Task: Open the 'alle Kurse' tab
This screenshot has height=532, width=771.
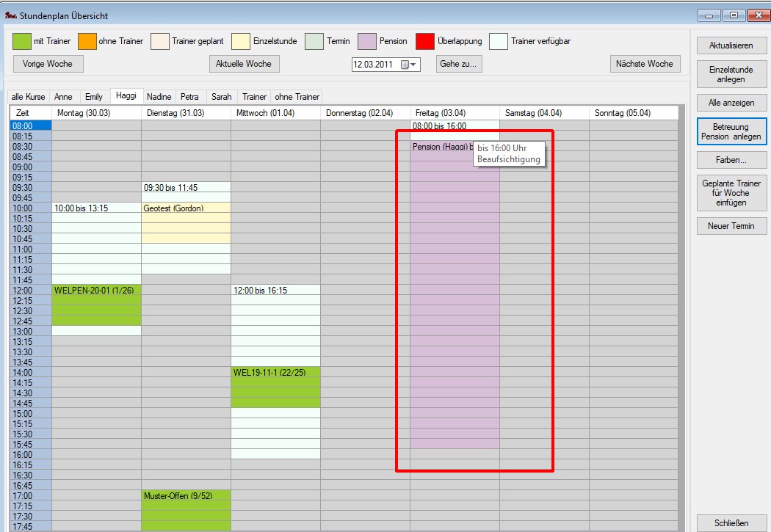Action: pyautogui.click(x=28, y=97)
